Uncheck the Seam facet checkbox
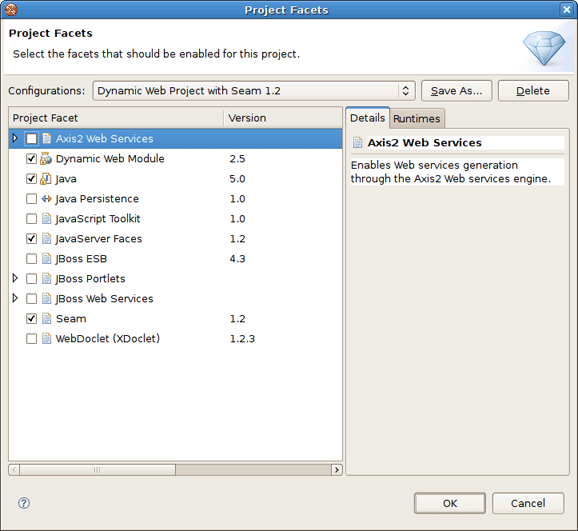This screenshot has width=578, height=531. tap(31, 318)
